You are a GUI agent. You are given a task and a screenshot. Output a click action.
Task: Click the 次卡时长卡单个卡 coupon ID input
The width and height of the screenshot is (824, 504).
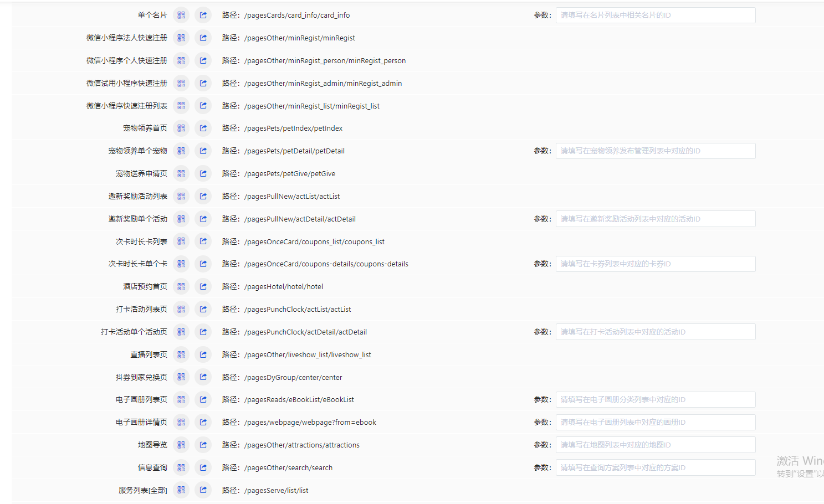click(655, 264)
